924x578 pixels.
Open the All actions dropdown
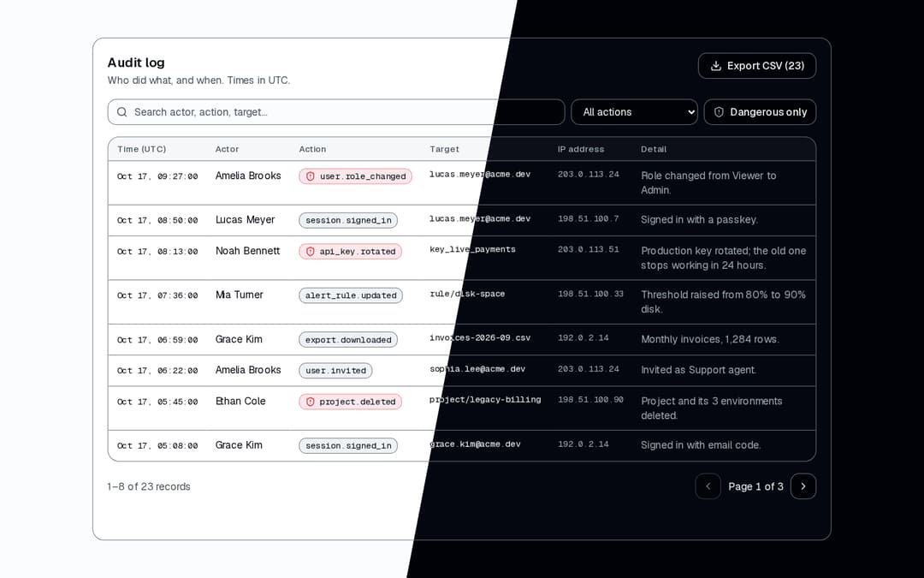point(634,112)
